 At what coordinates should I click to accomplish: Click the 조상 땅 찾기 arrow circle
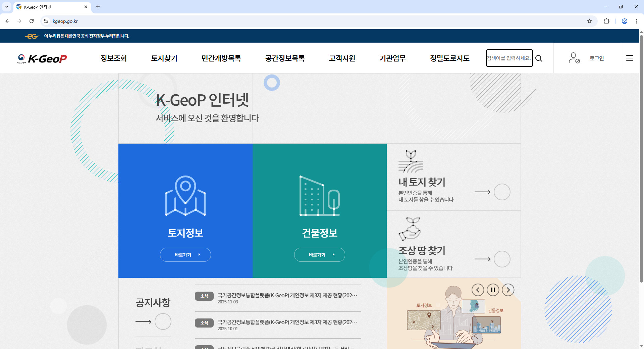(502, 259)
